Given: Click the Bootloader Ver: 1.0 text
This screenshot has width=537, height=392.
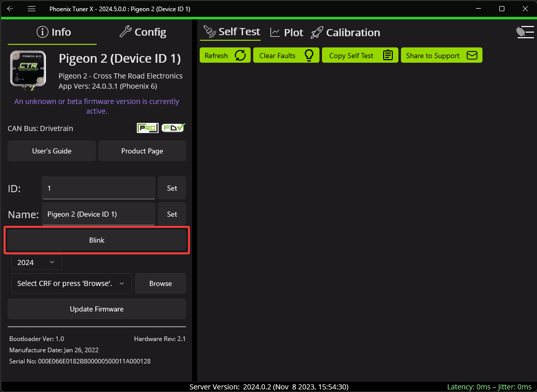Looking at the screenshot, I should coord(37,338).
